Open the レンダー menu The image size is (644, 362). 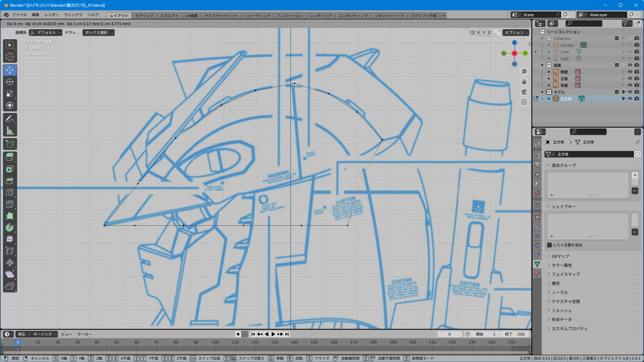[x=51, y=15]
